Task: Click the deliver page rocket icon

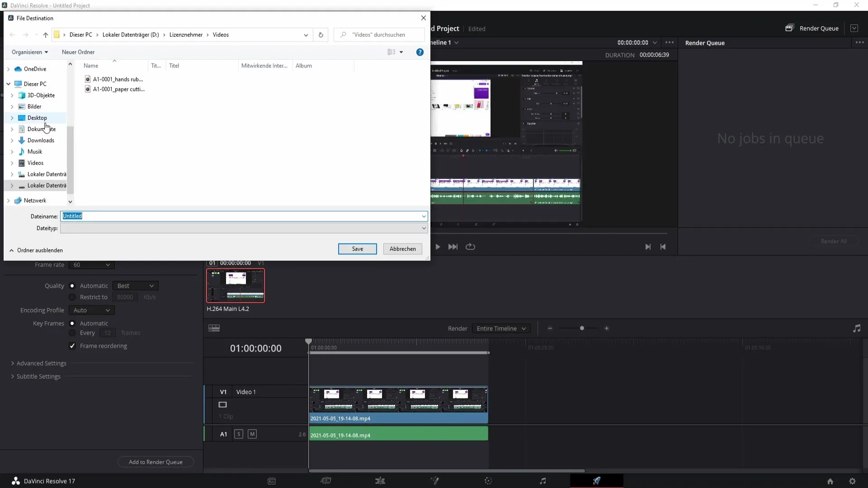Action: pos(597,481)
